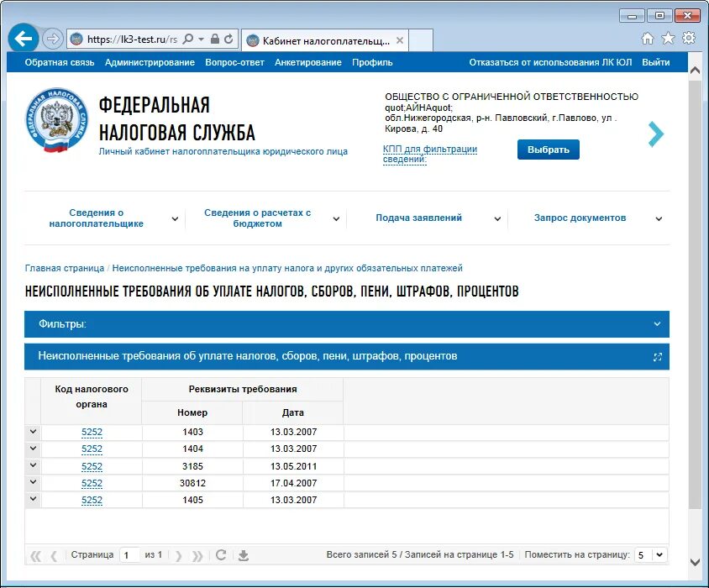Viewport: 709px width, 588px height.
Task: Click the security lock icon in address bar
Action: click(x=215, y=39)
